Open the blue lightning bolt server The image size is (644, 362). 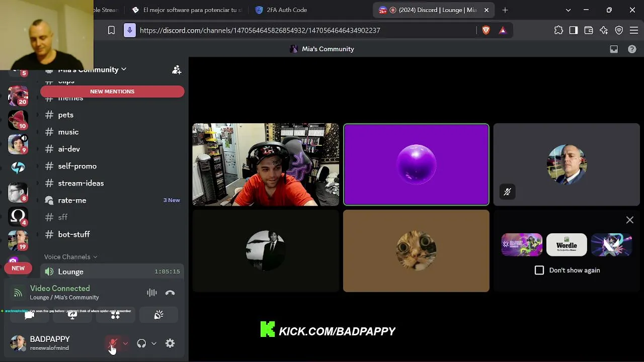pos(18,167)
